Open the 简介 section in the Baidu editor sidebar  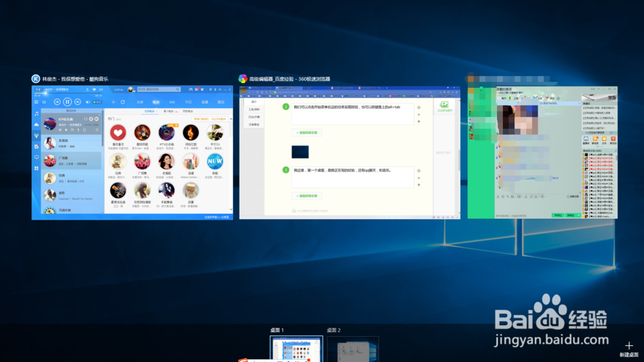[x=254, y=102]
